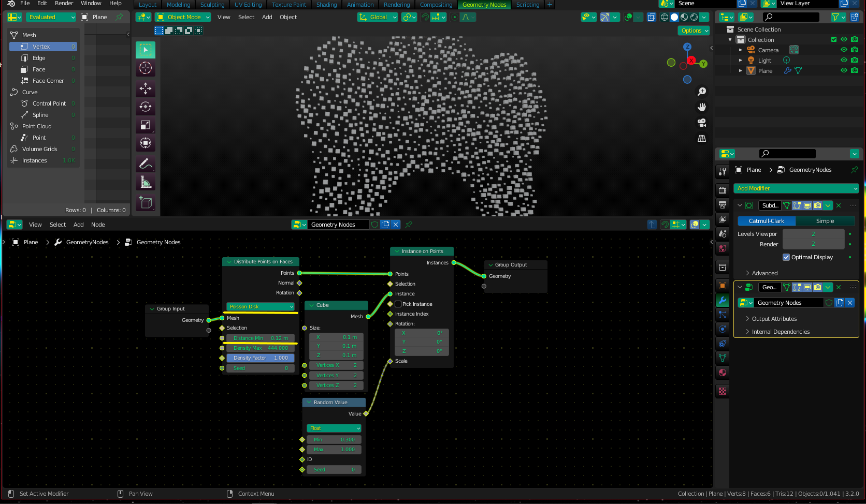Open the node editor Add menu
The image size is (866, 504).
[79, 225]
